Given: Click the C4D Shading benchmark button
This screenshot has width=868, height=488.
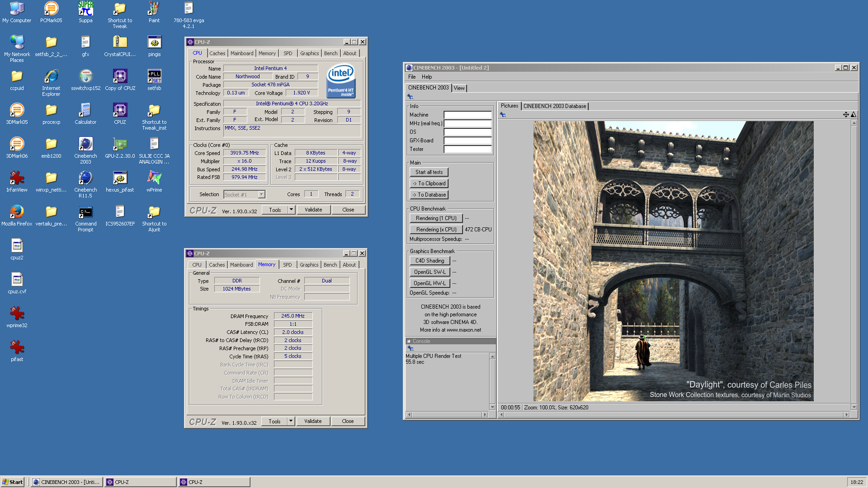Looking at the screenshot, I should (x=430, y=261).
